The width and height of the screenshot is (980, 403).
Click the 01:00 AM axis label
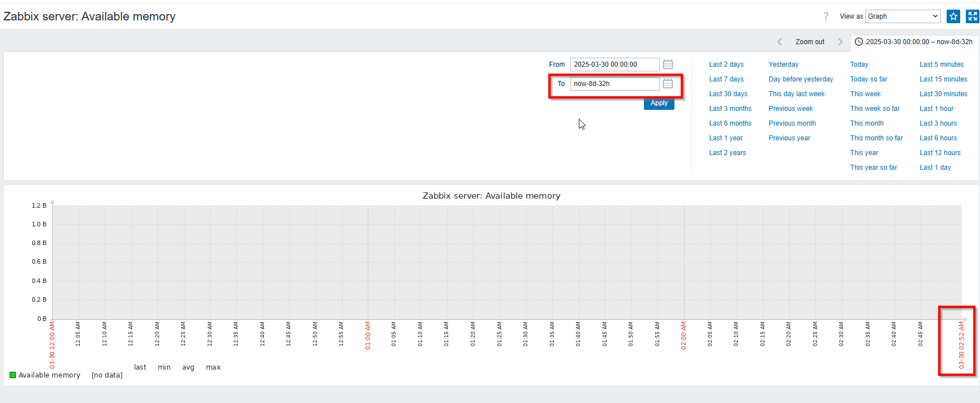click(368, 336)
